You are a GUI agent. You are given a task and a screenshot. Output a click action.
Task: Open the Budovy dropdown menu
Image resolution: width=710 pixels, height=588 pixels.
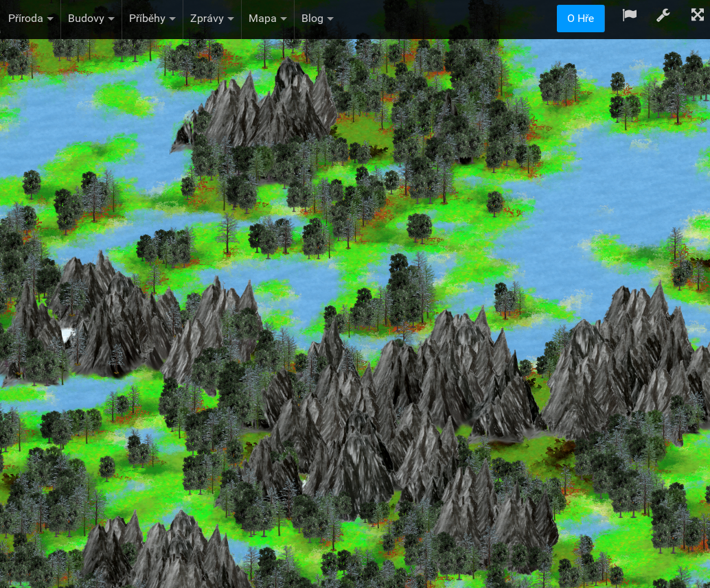click(x=91, y=19)
